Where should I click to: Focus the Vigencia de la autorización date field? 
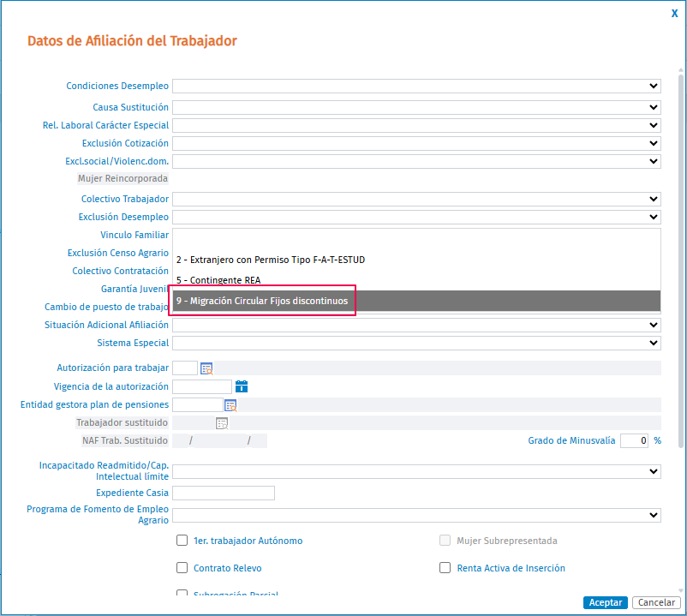202,386
